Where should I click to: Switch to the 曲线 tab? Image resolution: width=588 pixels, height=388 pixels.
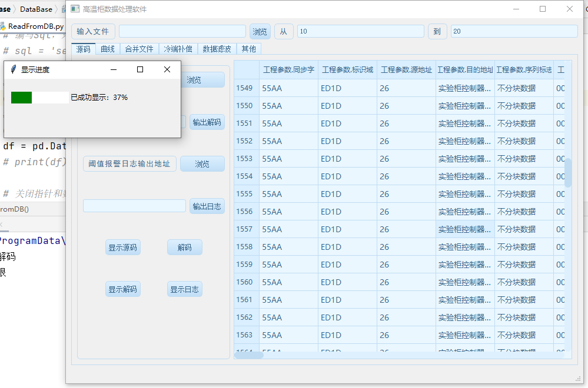point(107,49)
